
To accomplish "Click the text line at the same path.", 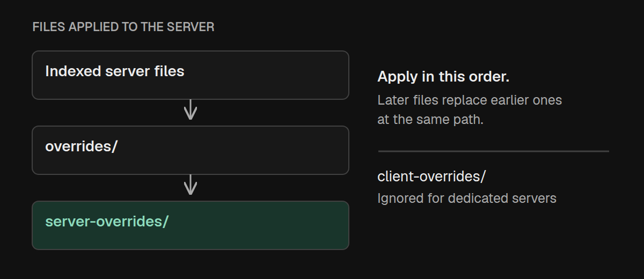I will (x=430, y=119).
